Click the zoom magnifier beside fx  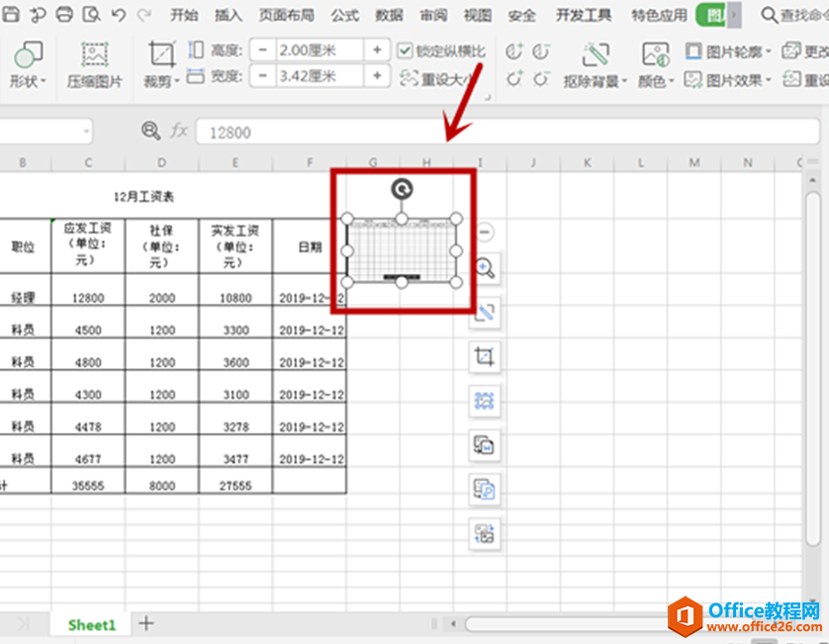[150, 131]
